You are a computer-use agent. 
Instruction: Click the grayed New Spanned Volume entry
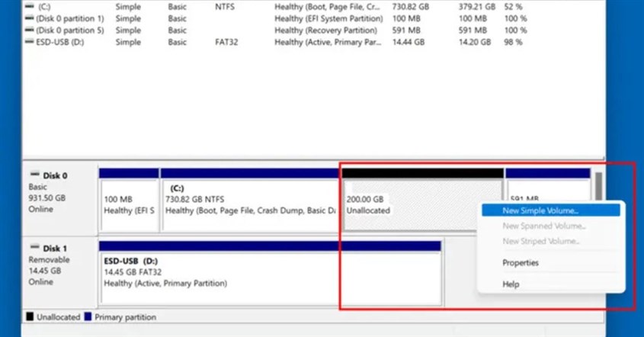[x=544, y=226]
